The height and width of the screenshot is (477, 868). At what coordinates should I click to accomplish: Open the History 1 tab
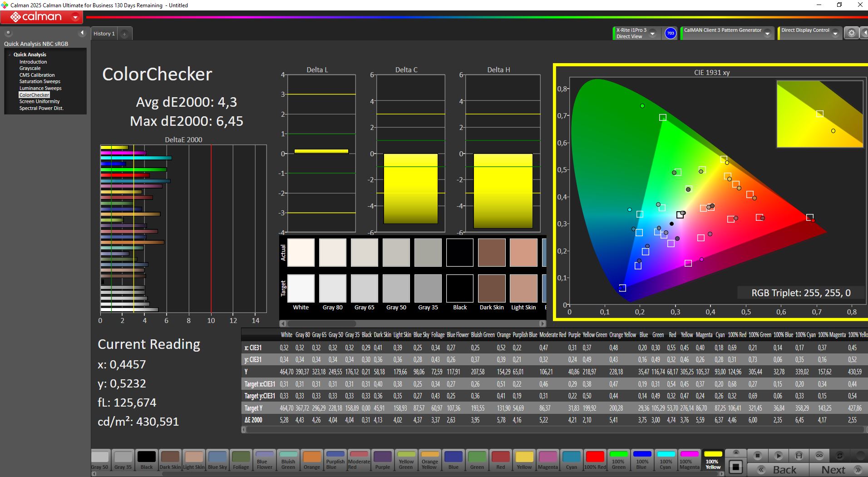click(x=104, y=34)
